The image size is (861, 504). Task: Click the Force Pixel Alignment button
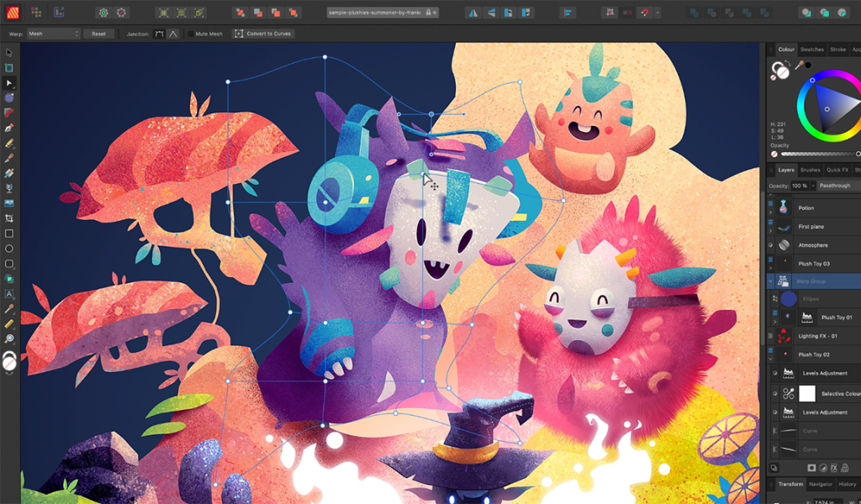(x=610, y=13)
